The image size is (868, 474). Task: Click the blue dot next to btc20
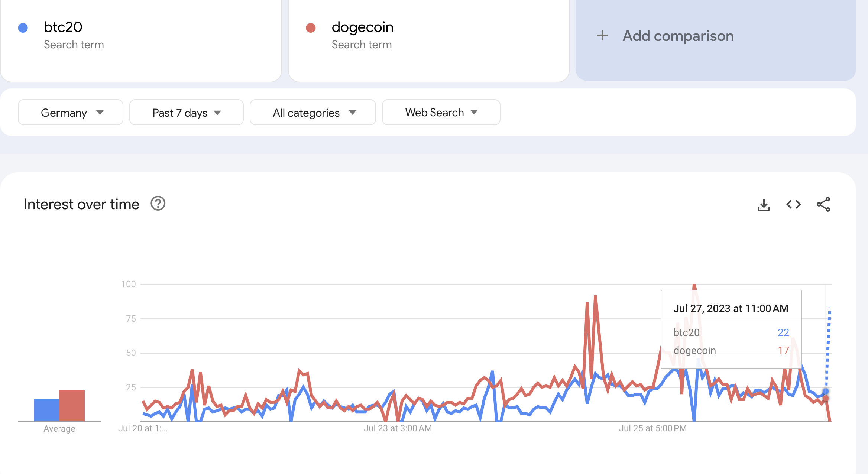(x=23, y=27)
